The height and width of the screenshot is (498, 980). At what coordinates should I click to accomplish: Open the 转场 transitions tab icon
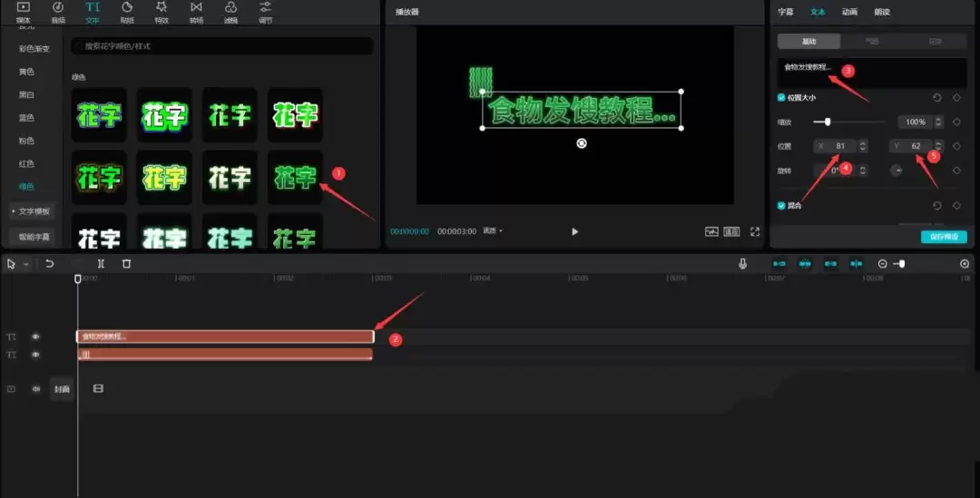click(196, 12)
